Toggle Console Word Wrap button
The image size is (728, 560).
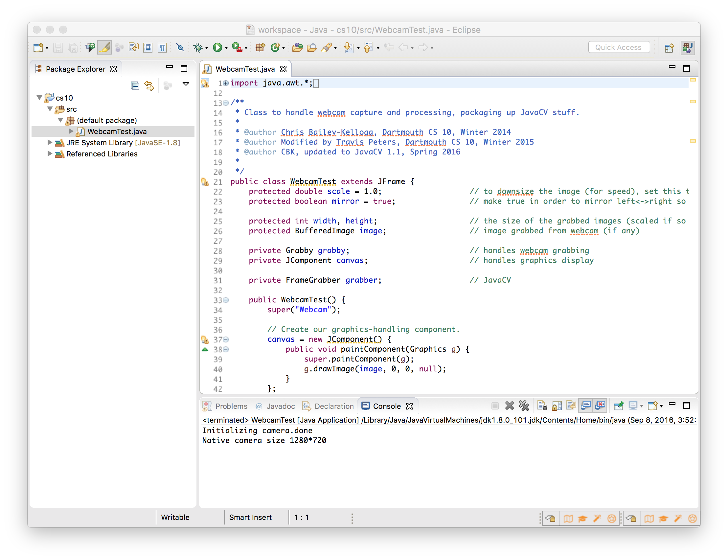571,406
